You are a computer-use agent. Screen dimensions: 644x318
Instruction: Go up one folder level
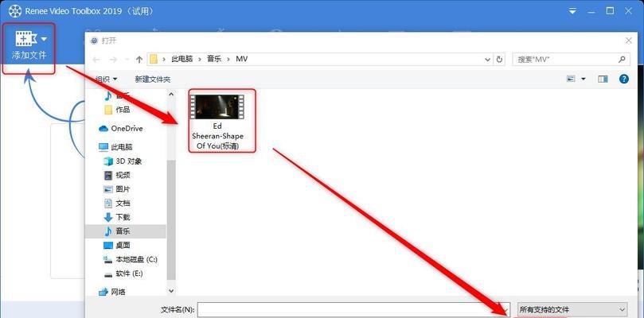(x=139, y=60)
